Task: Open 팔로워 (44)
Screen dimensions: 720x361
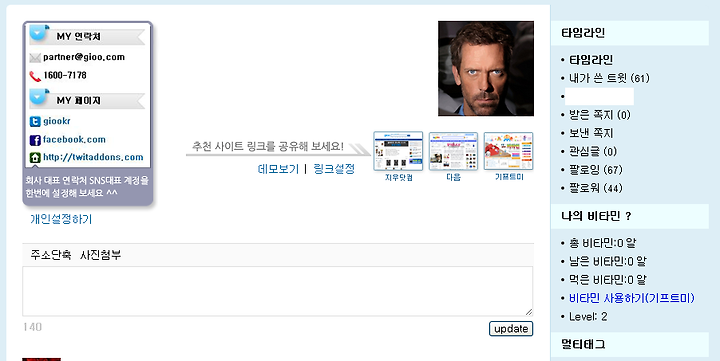Action: pyautogui.click(x=596, y=188)
